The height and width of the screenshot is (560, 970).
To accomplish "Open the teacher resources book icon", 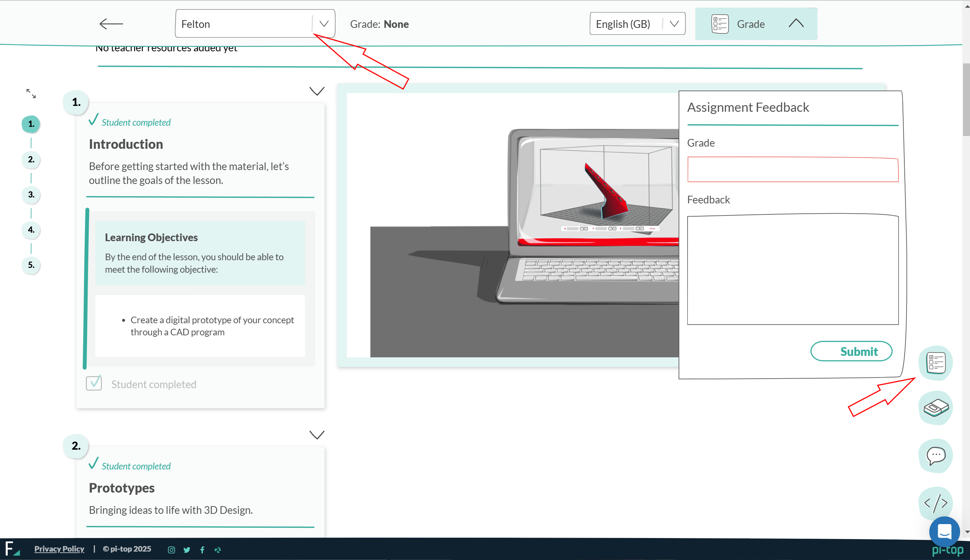I will pyautogui.click(x=936, y=408).
